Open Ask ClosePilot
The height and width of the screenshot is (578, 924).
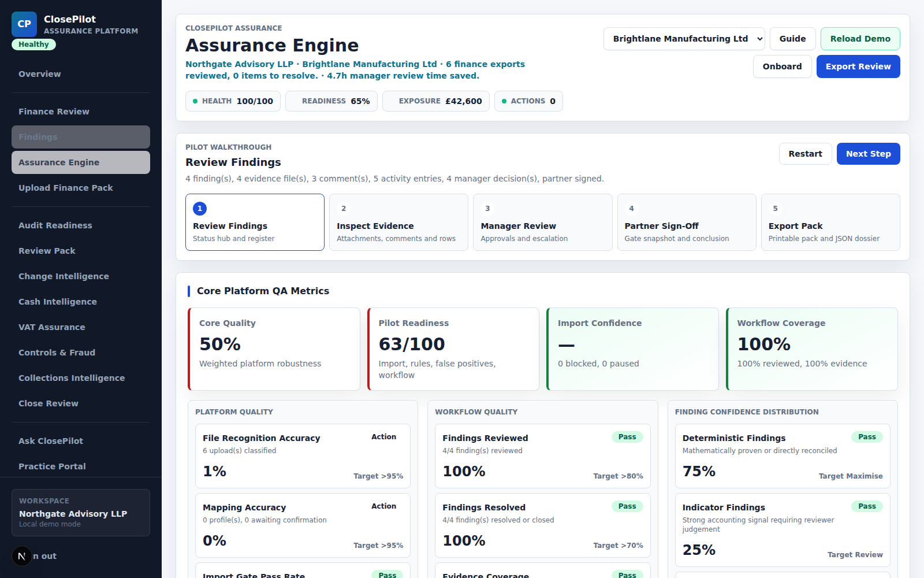tap(81, 441)
